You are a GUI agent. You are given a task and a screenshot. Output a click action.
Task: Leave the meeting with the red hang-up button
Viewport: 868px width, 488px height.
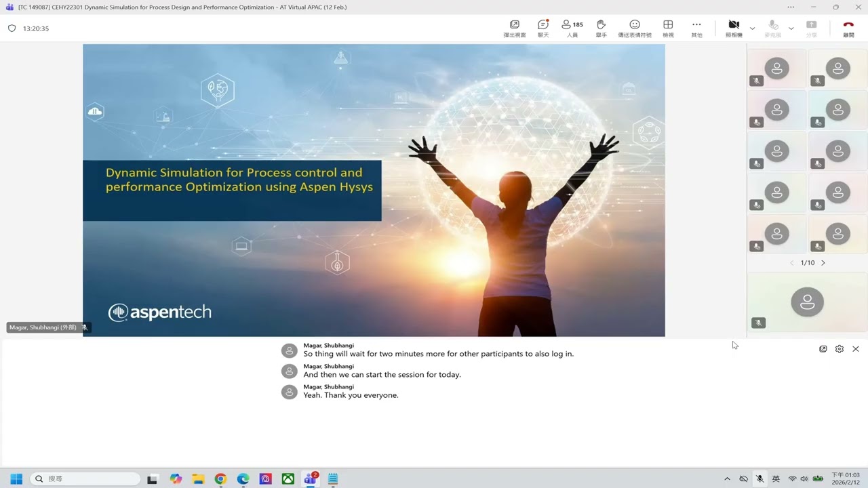(x=848, y=28)
